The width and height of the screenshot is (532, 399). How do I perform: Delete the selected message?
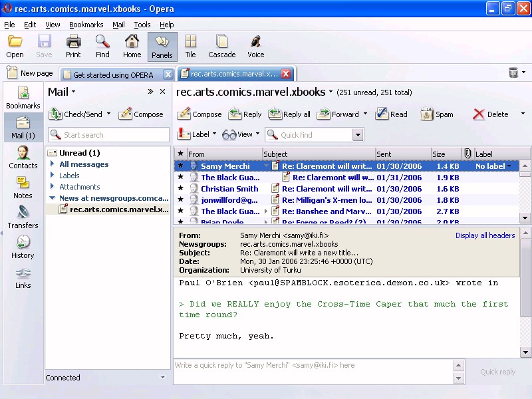(491, 114)
